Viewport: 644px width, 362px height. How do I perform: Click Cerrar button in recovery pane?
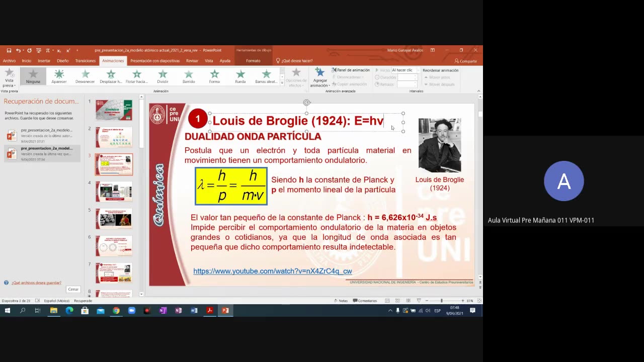[73, 289]
